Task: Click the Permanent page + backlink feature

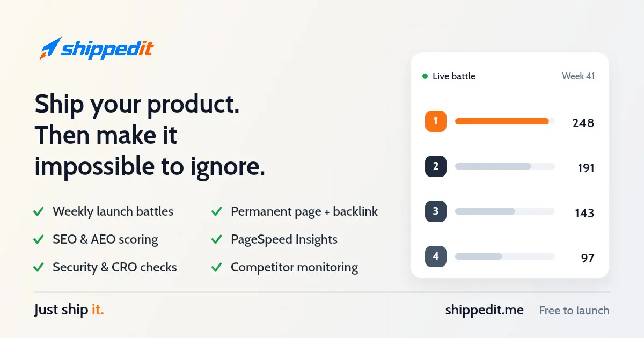Action: point(304,212)
